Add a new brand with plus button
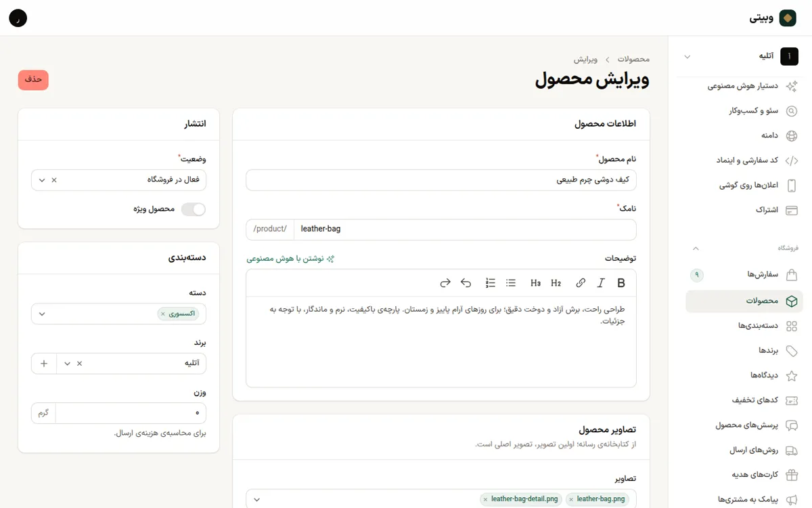The image size is (812, 508). tap(44, 364)
